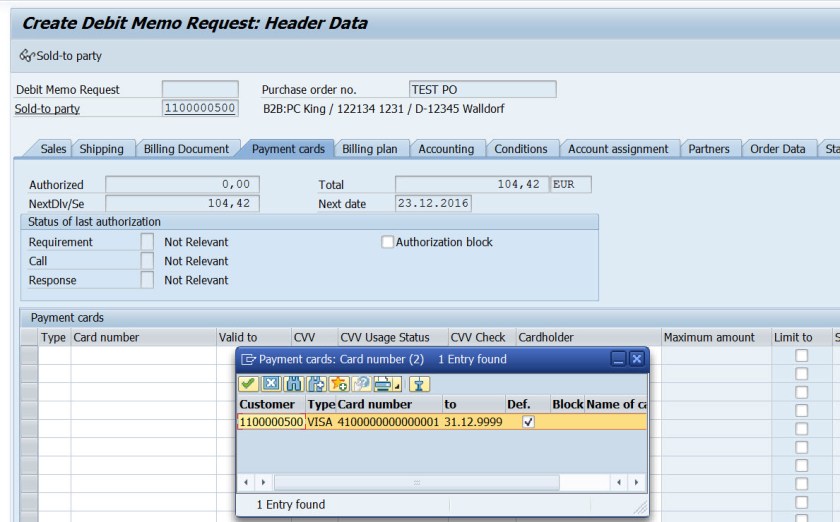This screenshot has height=522, width=840.
Task: Click the Authorized amount field
Action: coord(182,184)
